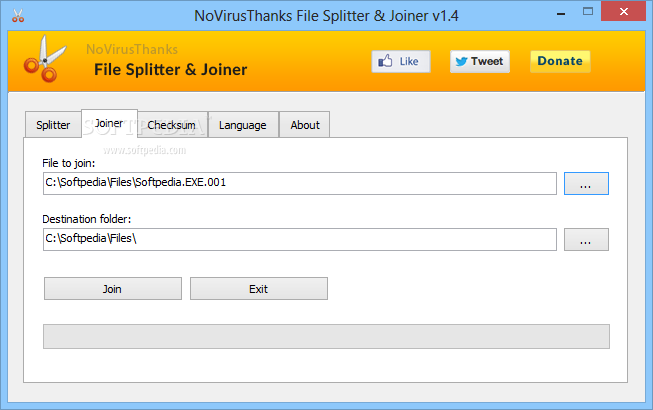Click the 'NoVirusThanks' banner text
This screenshot has height=410, width=653.
[x=132, y=49]
